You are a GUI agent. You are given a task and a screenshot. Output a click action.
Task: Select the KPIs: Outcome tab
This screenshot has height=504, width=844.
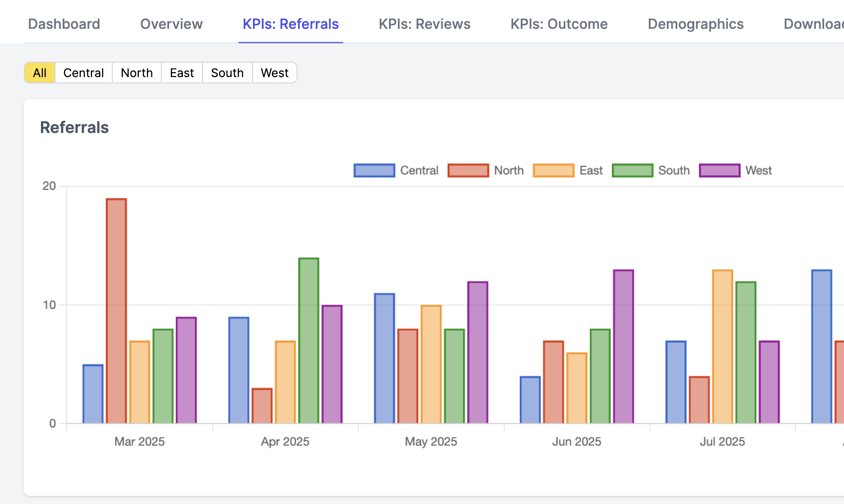click(559, 24)
